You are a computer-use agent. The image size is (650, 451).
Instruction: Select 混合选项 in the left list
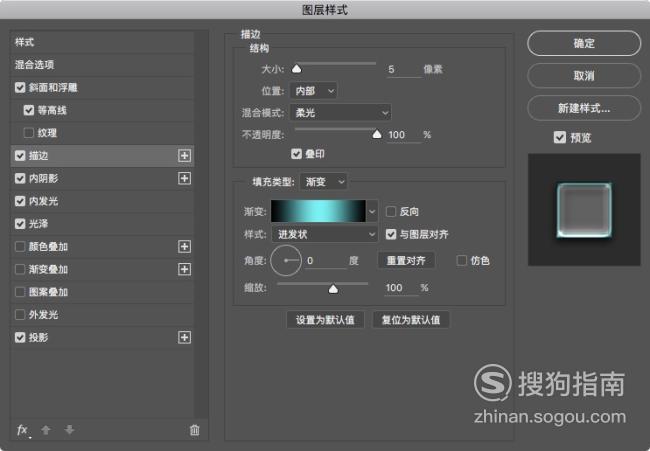click(x=102, y=65)
